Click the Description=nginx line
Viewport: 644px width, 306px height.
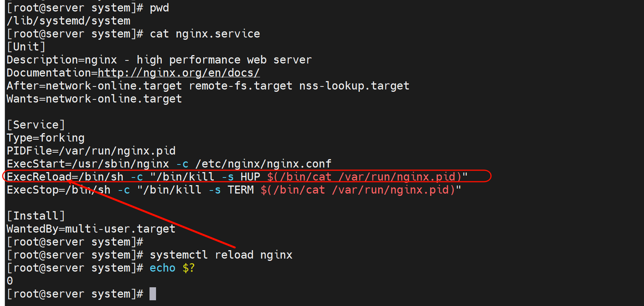tap(159, 60)
